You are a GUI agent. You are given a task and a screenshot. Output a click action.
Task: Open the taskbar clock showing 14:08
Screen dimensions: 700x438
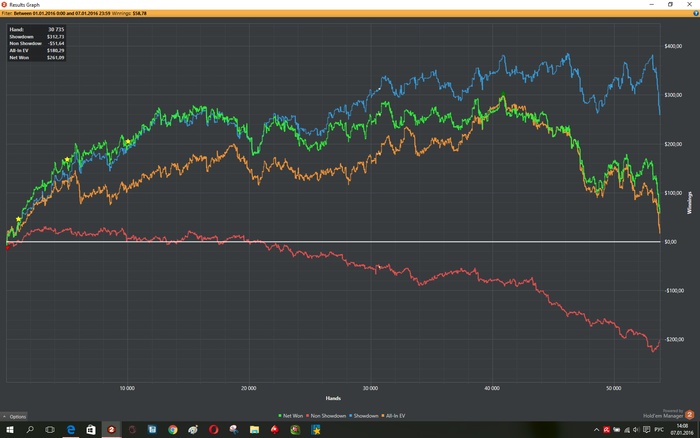[682, 430]
